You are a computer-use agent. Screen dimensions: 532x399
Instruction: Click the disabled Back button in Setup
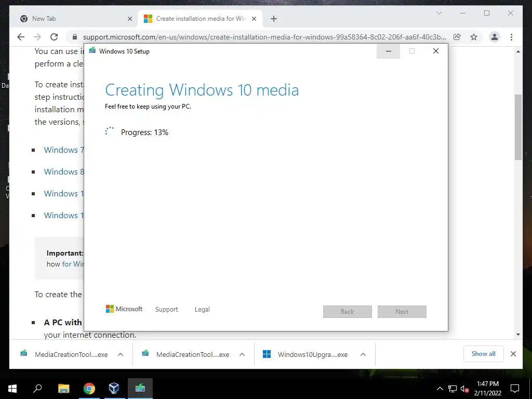pyautogui.click(x=348, y=312)
